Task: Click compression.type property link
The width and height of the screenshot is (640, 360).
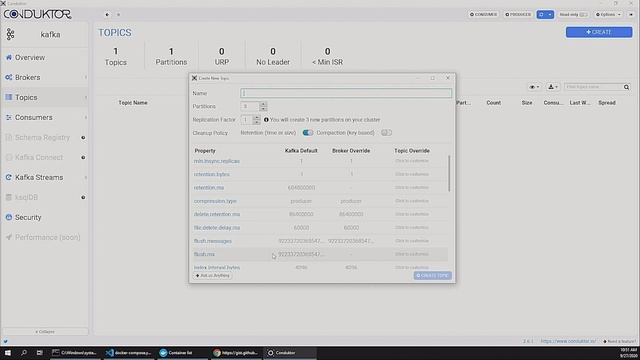Action: pyautogui.click(x=215, y=201)
